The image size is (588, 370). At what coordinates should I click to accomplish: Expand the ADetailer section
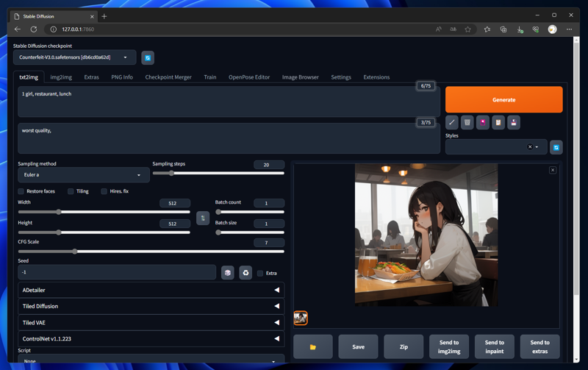point(151,290)
